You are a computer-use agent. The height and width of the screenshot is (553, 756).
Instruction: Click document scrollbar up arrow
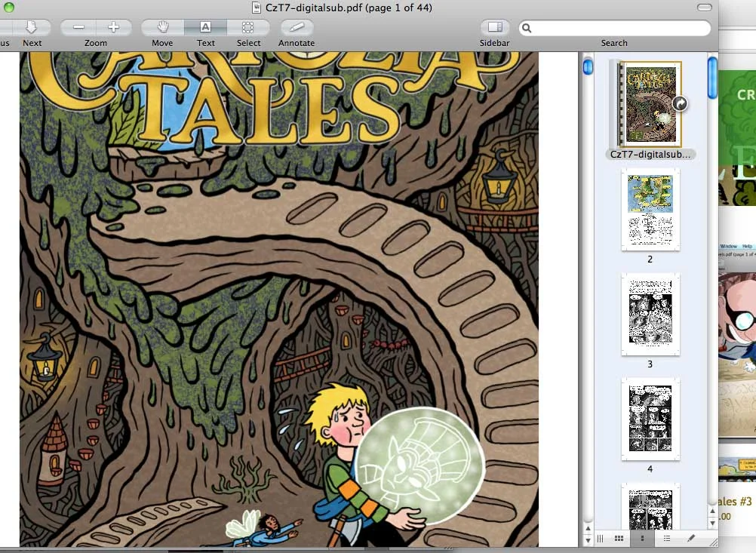(588, 528)
